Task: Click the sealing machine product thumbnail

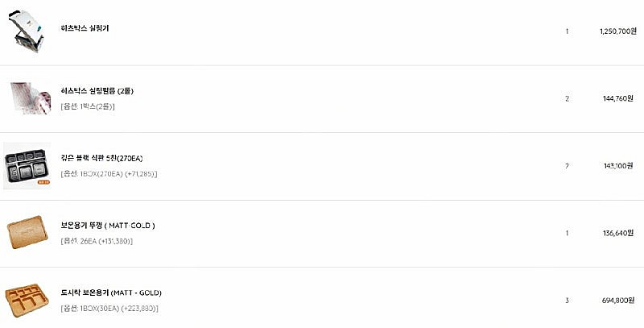Action: 28,31
